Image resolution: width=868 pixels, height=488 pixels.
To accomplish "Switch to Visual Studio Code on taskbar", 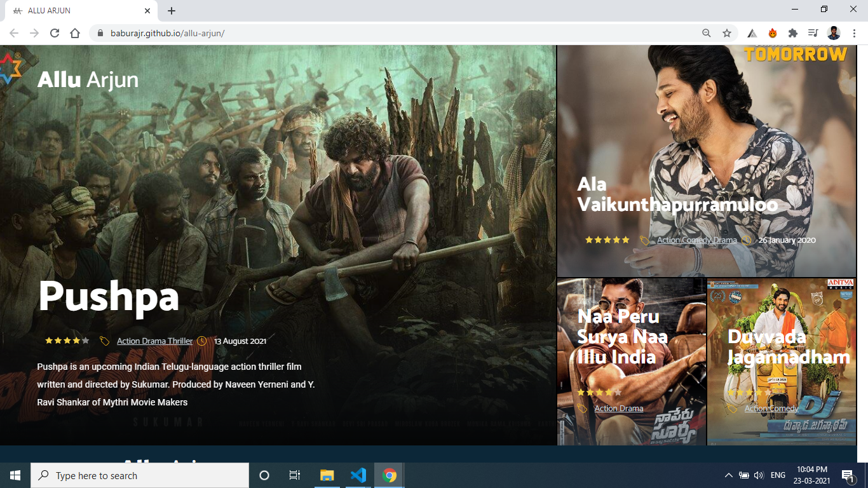I will pyautogui.click(x=358, y=475).
